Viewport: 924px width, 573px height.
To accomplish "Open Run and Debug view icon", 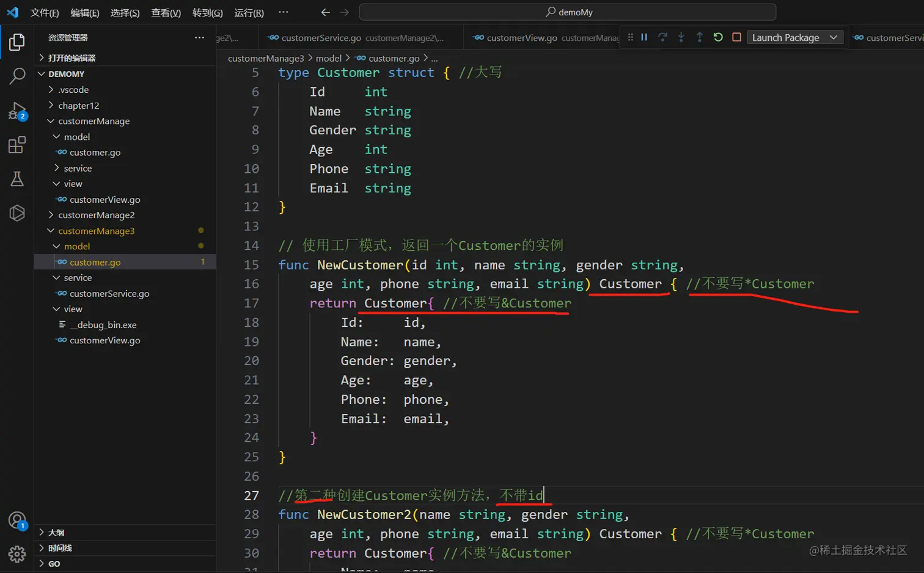I will (17, 111).
